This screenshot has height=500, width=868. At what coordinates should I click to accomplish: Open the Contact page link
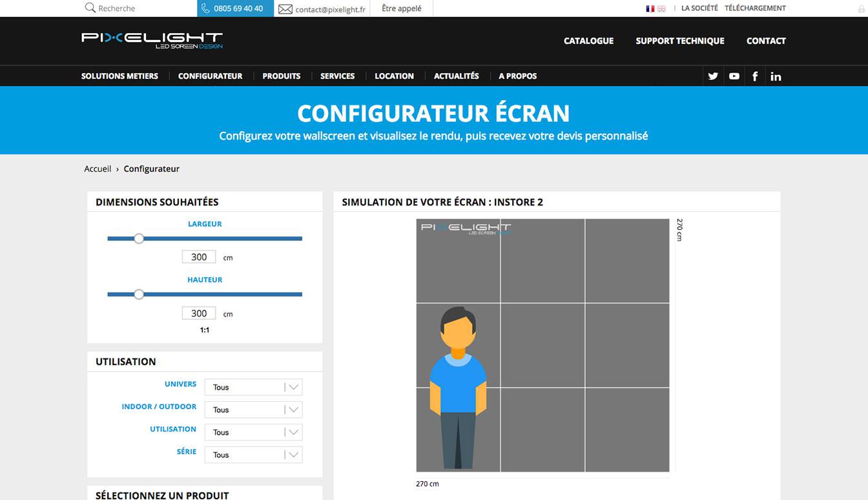point(766,41)
